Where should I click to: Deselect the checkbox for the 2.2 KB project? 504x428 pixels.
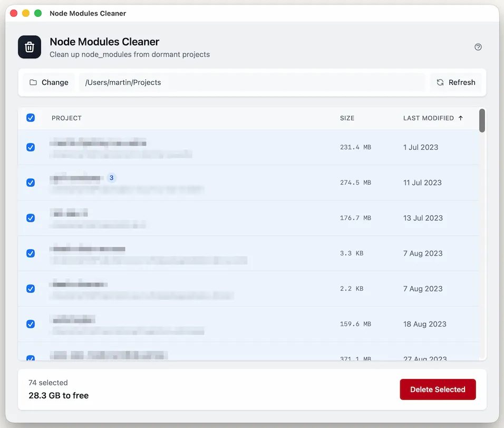click(31, 289)
